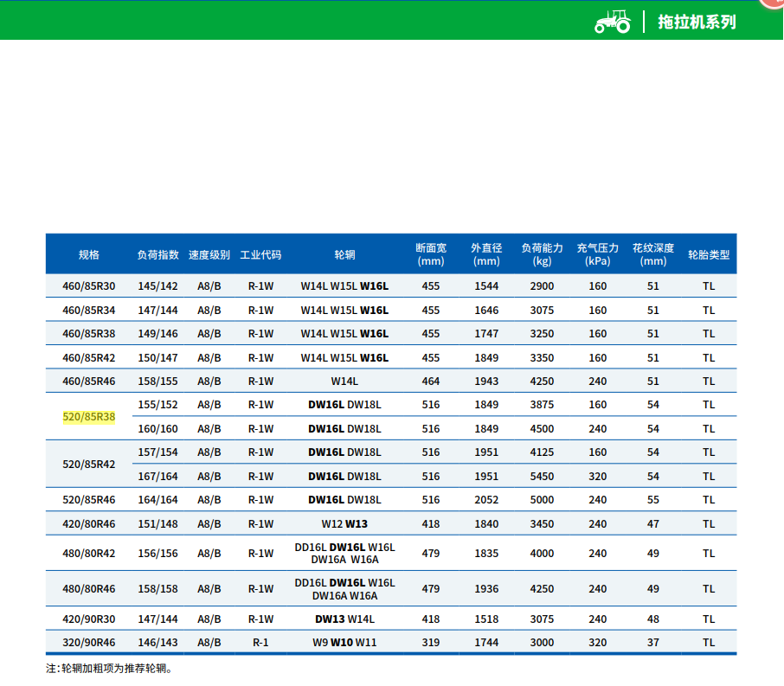The height and width of the screenshot is (686, 784).
Task: Click the 拖拉机系列 header title
Action: click(x=697, y=22)
